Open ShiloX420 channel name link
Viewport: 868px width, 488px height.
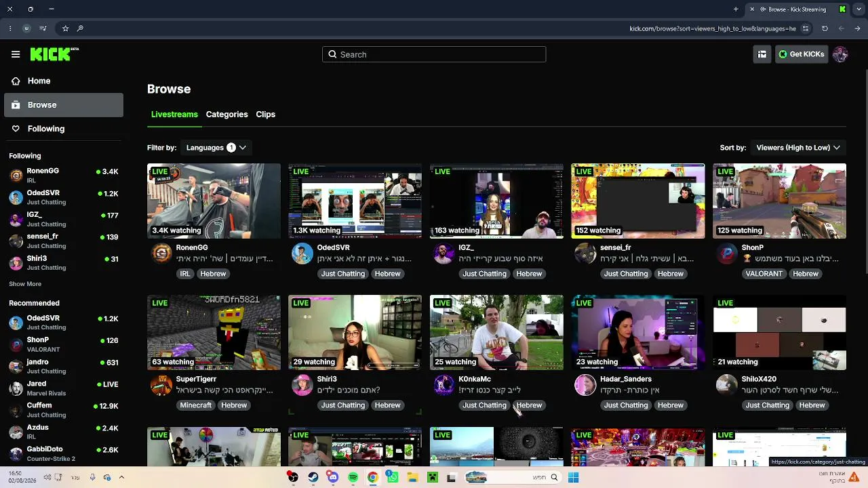tap(759, 380)
